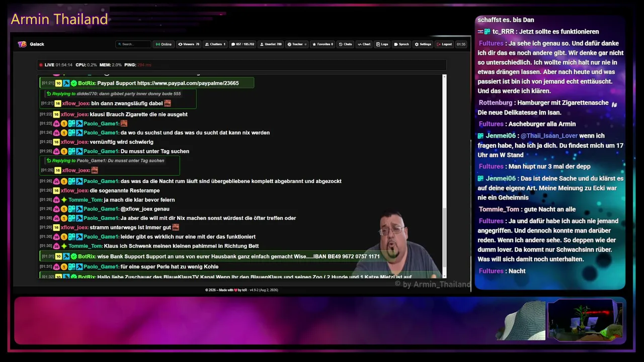This screenshot has height=362, width=644.
Task: Open Favorites from the top bar
Action: [323, 44]
